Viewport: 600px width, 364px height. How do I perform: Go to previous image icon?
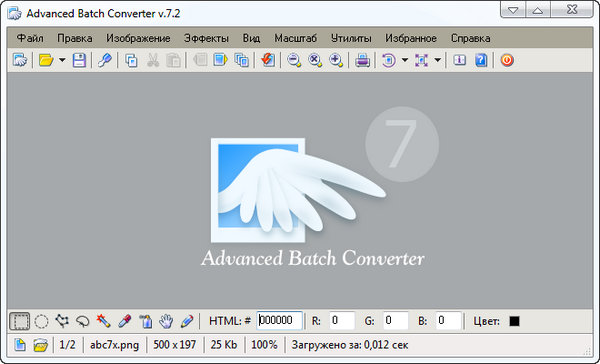(x=200, y=60)
